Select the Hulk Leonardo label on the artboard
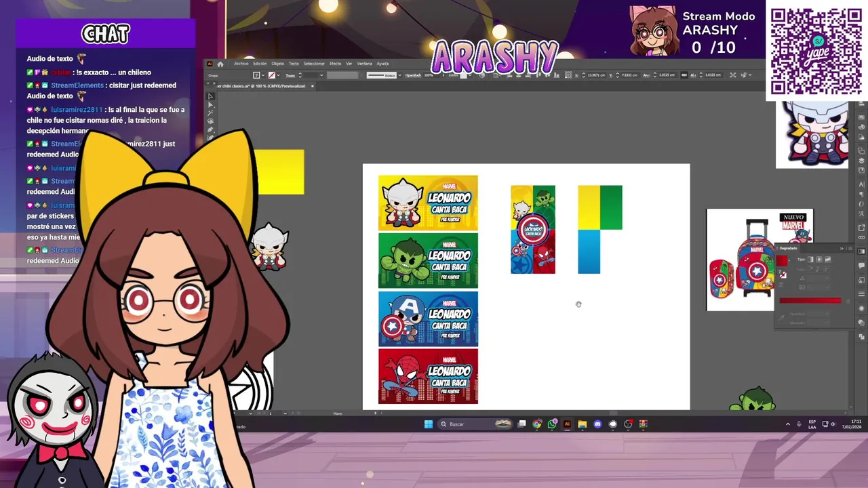The image size is (868, 488). click(428, 261)
